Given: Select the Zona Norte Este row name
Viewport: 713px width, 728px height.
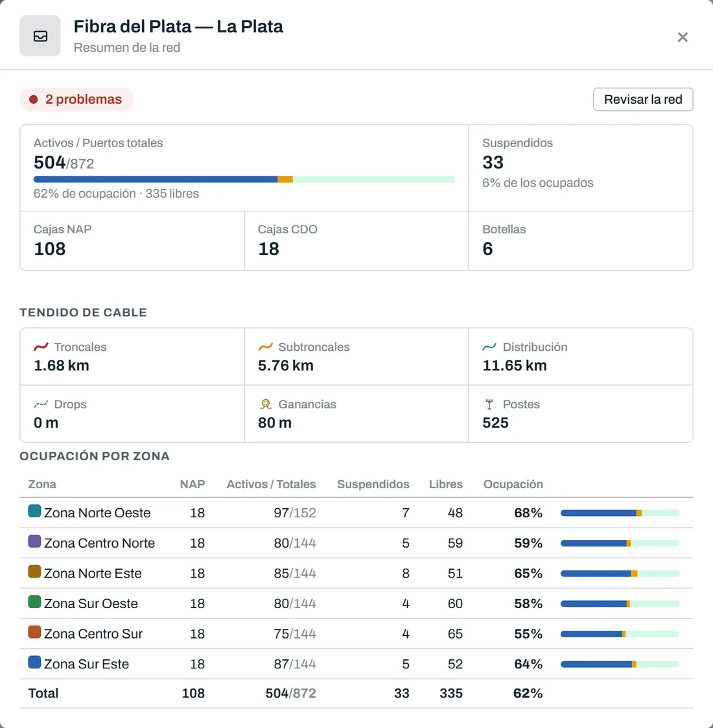Looking at the screenshot, I should (93, 574).
